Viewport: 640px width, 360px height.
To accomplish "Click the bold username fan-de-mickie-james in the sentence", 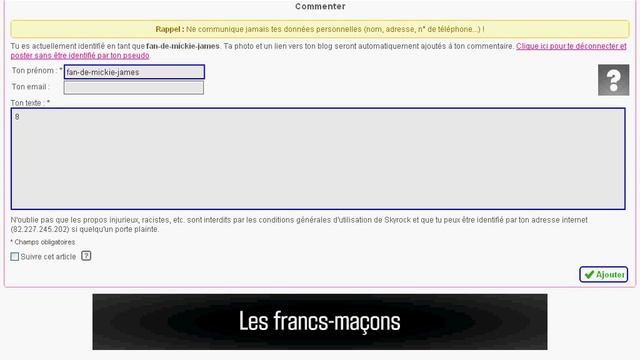I will point(183,46).
